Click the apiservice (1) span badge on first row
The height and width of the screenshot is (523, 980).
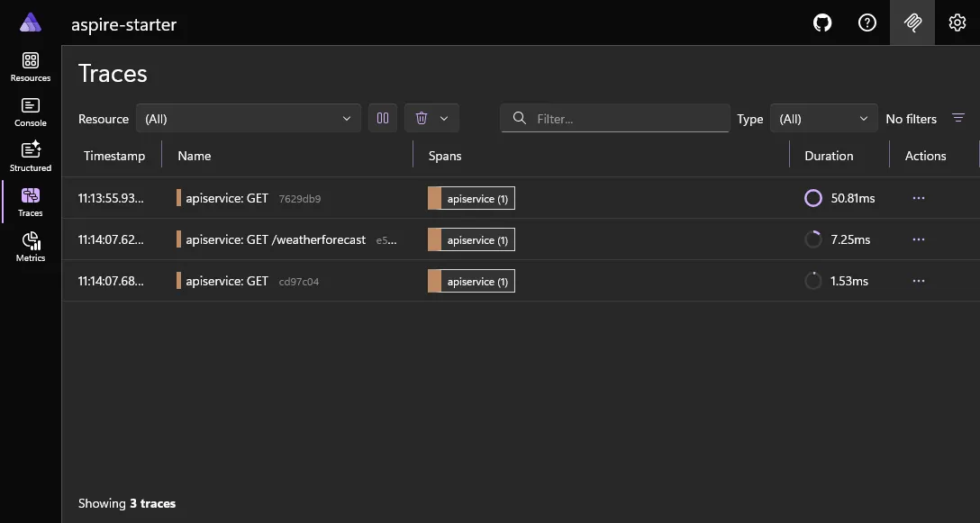(470, 198)
